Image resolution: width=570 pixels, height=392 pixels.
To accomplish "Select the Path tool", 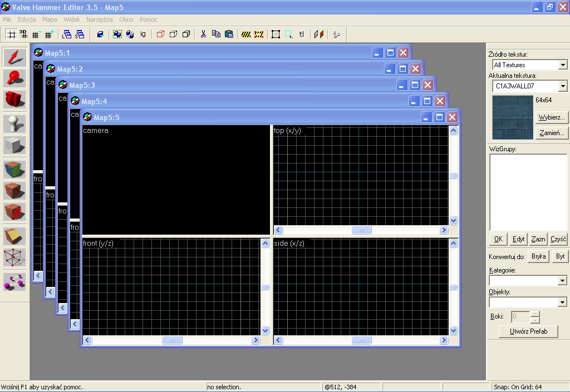I will click(x=14, y=282).
